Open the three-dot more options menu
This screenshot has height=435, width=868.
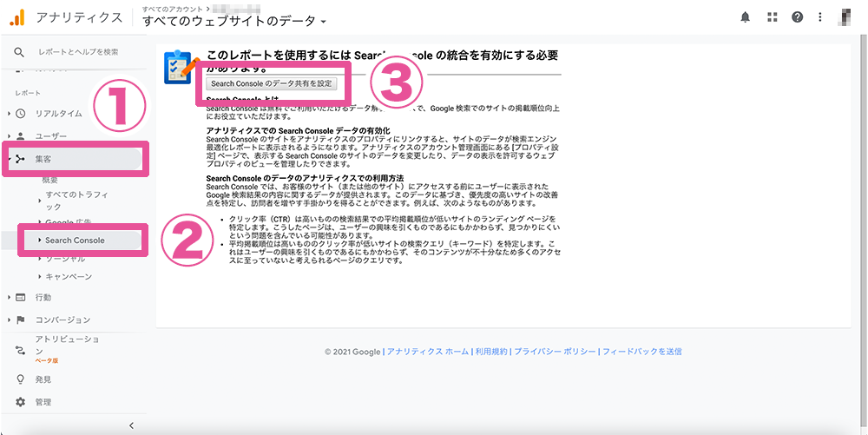(x=820, y=17)
